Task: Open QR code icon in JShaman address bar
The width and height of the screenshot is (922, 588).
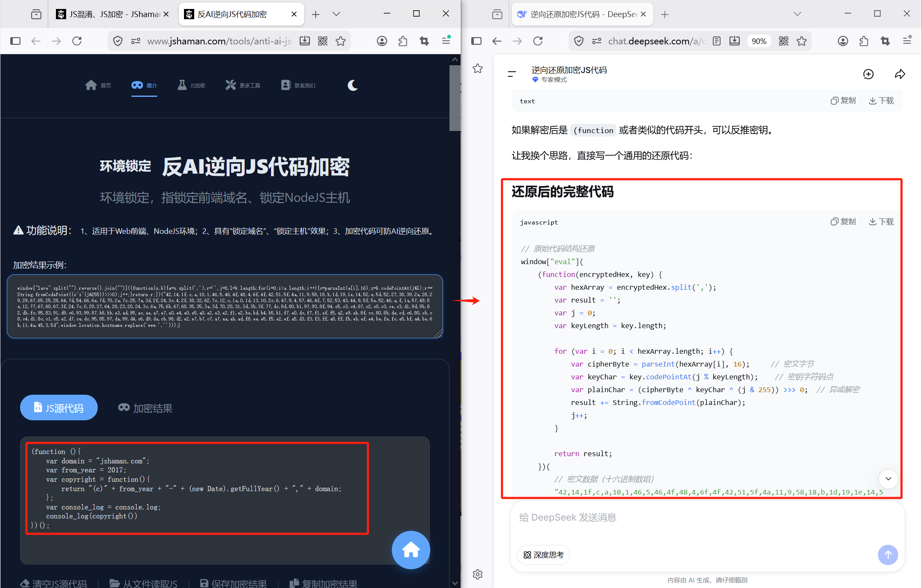Action: click(323, 41)
